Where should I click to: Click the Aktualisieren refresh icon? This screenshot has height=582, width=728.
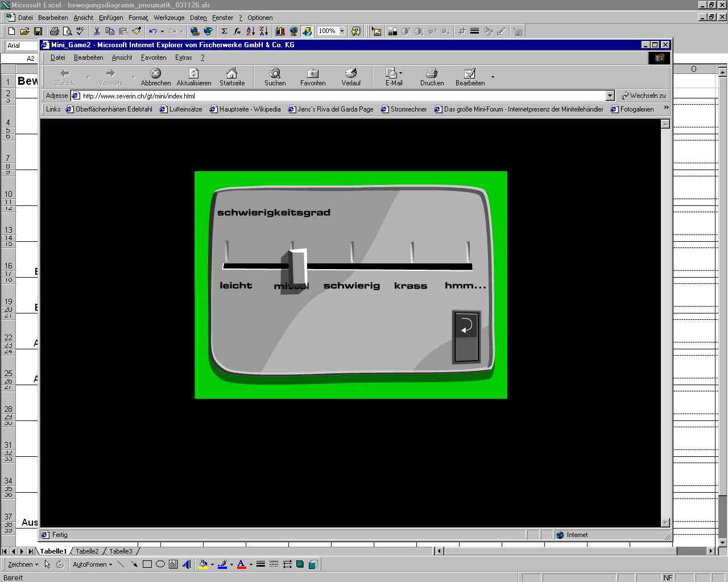(x=193, y=76)
